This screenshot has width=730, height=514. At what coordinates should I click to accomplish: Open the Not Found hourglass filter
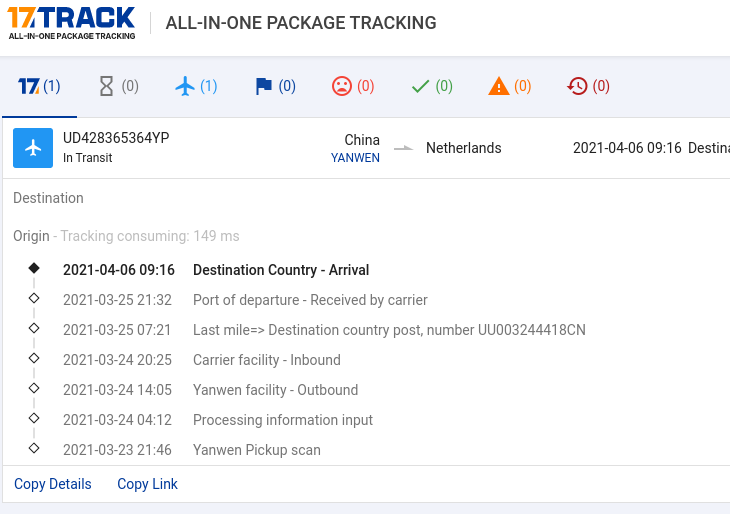pyautogui.click(x=119, y=86)
